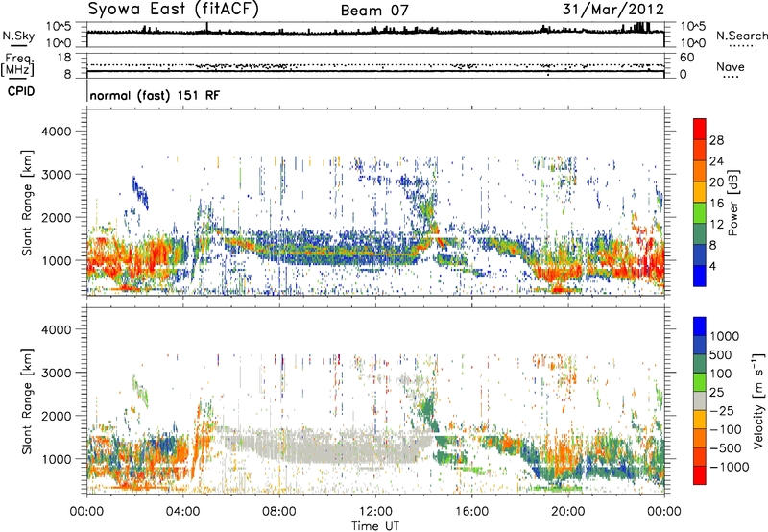Click the date '31/Mar/2012'

tap(612, 10)
